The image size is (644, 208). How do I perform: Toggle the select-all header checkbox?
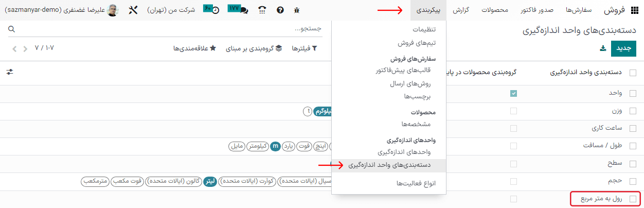coord(633,73)
